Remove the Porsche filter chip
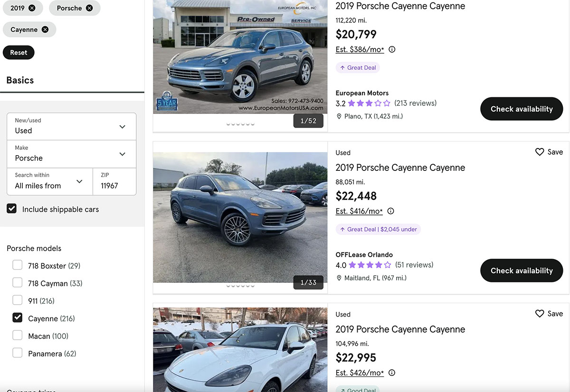The image size is (570, 392). pos(89,8)
